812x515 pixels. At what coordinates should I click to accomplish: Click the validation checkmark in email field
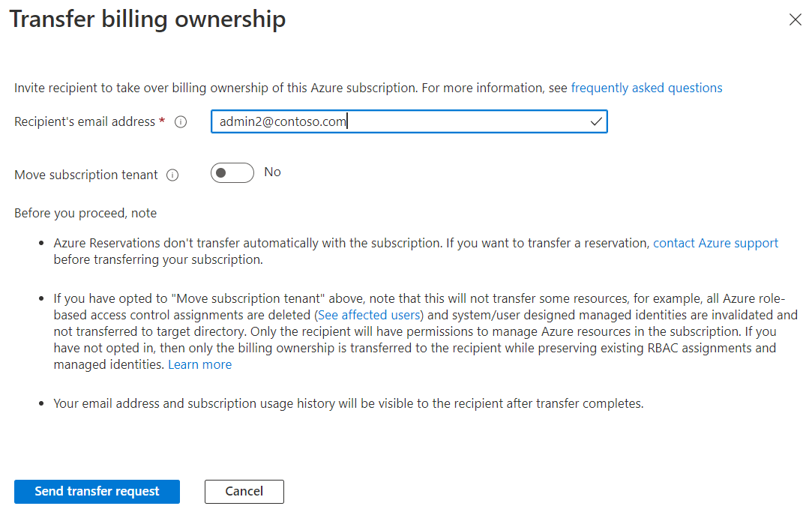coord(597,121)
